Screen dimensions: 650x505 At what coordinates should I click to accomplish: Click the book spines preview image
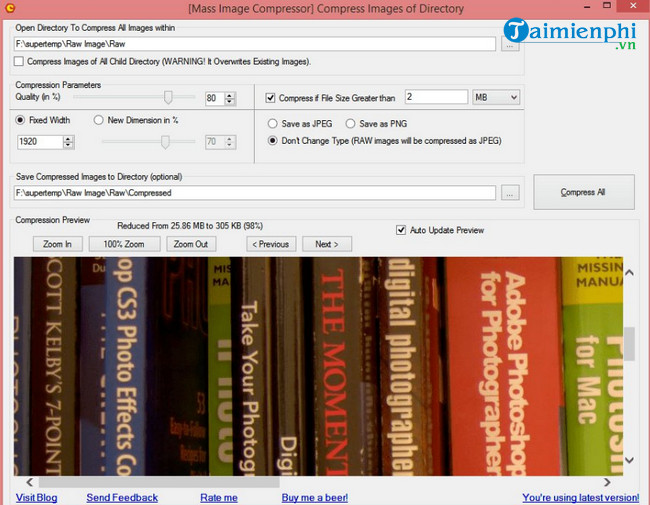point(318,366)
